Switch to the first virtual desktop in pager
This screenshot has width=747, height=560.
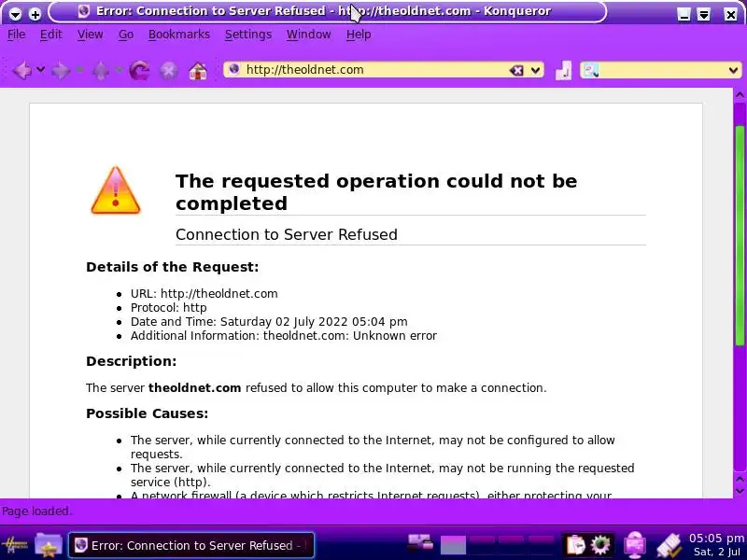pyautogui.click(x=453, y=546)
